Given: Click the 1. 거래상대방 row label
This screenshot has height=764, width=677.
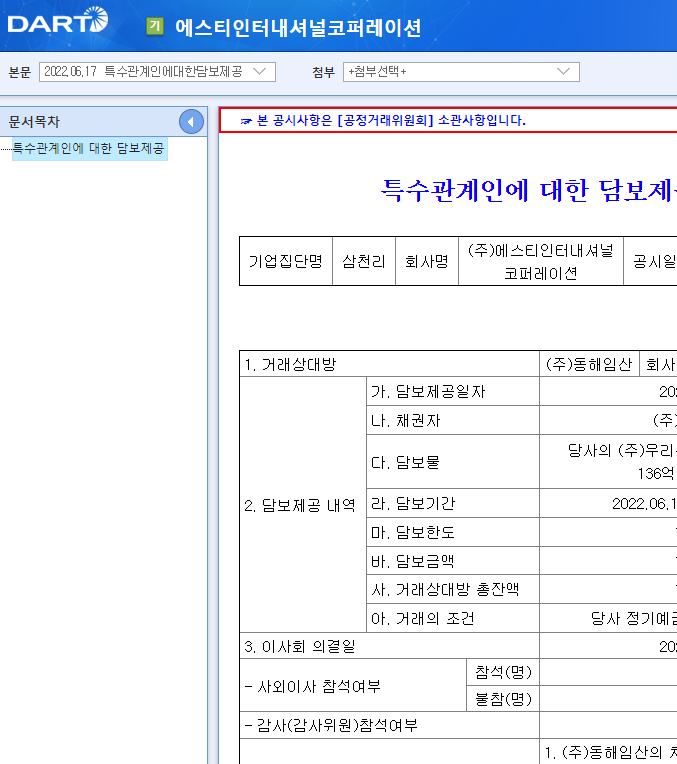Looking at the screenshot, I should [x=389, y=364].
